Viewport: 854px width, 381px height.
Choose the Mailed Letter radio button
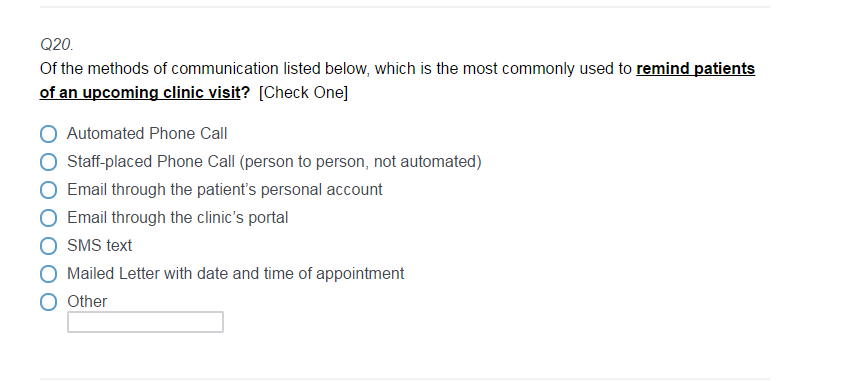pyautogui.click(x=48, y=274)
